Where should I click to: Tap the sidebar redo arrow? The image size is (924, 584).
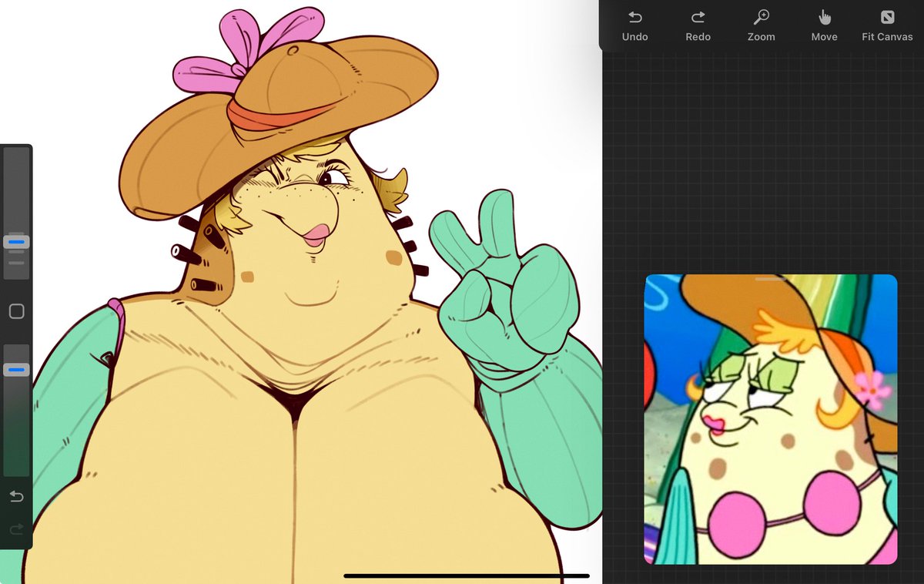coord(16,529)
